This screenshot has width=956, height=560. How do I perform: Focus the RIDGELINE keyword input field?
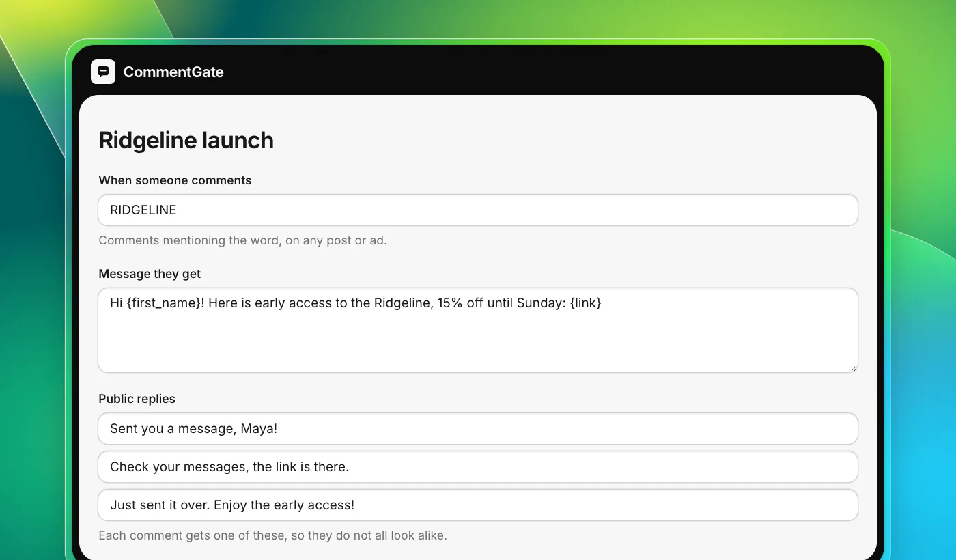[478, 210]
